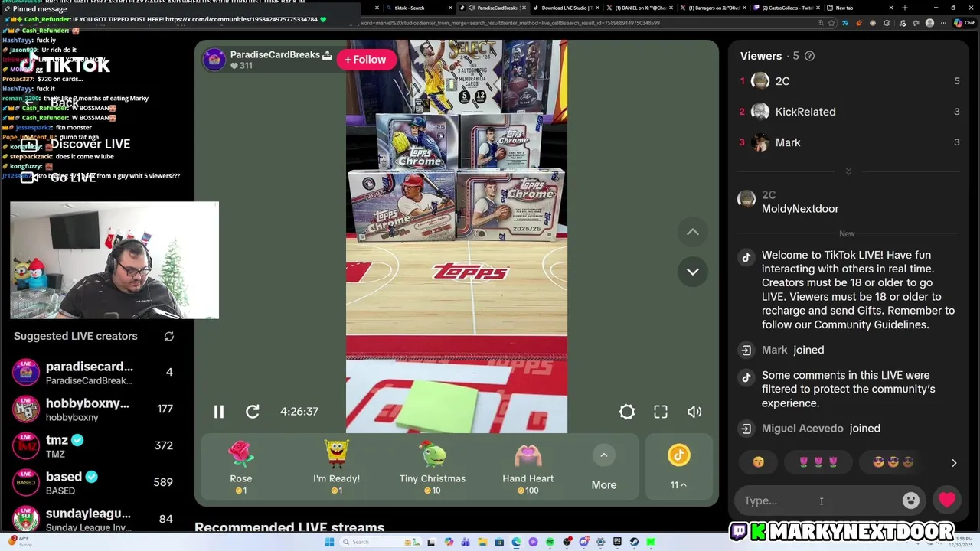The image size is (980, 551).
Task: Click the Viewers help question mark icon
Action: (810, 56)
